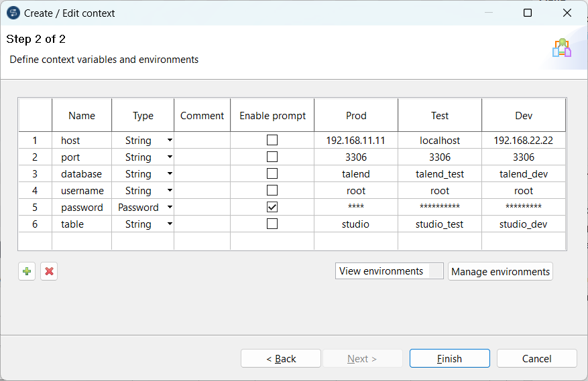Click the green plus add variable icon
588x381 pixels.
point(27,271)
